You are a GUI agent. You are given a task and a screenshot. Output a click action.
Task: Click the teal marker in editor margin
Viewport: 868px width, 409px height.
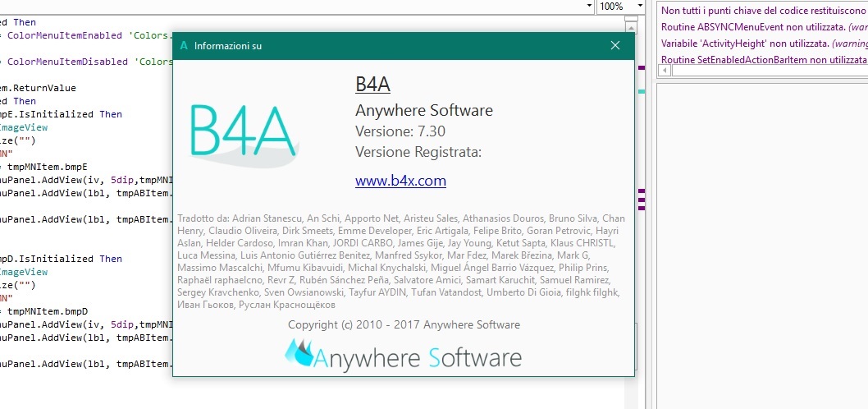tap(642, 91)
